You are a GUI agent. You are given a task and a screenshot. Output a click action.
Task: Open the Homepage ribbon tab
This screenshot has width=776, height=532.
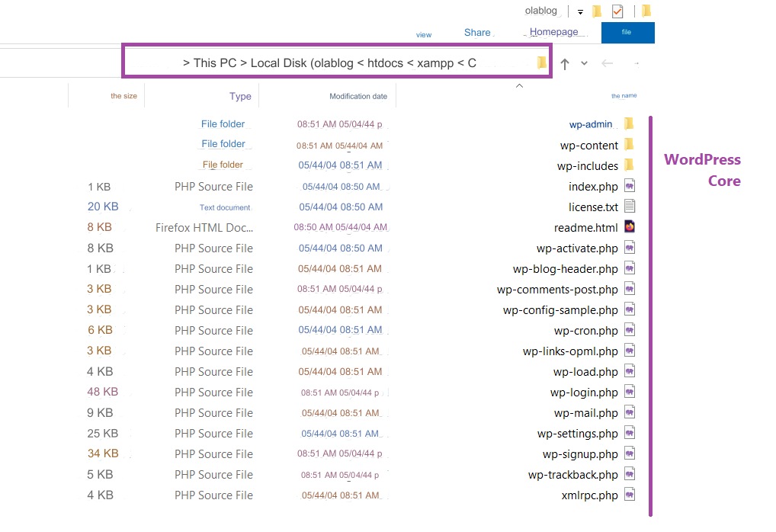pyautogui.click(x=553, y=32)
